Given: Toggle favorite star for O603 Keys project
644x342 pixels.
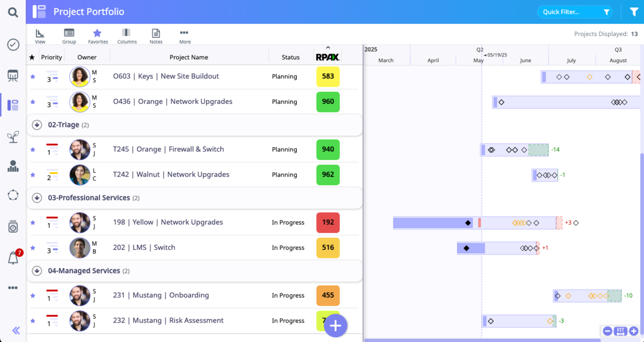Looking at the screenshot, I should 33,76.
